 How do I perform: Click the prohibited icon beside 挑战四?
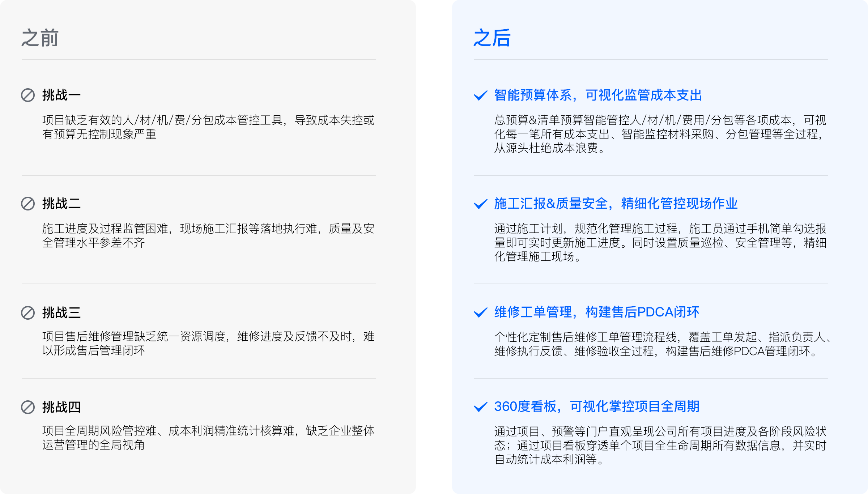tap(28, 407)
